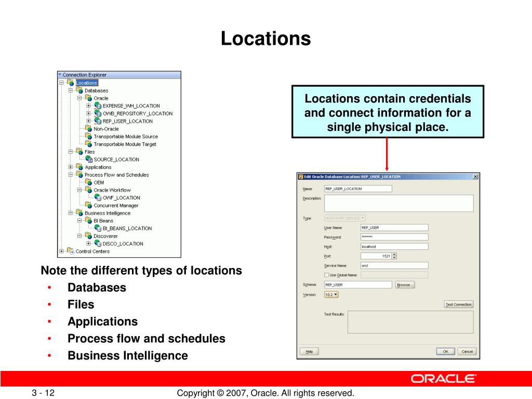Expand the DISCO_LOCATION node

(x=88, y=243)
